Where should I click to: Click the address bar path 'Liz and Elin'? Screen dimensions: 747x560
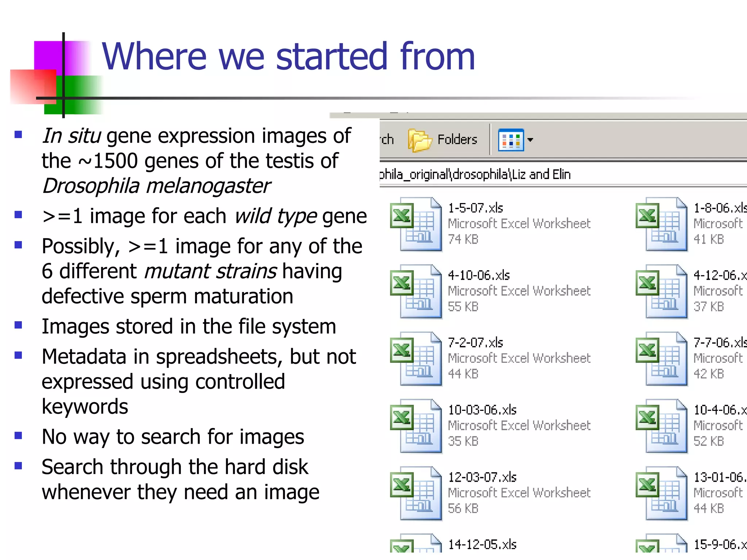tap(541, 174)
